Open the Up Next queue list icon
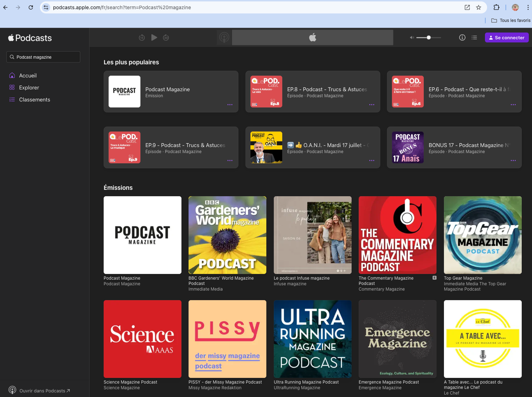 click(x=474, y=37)
